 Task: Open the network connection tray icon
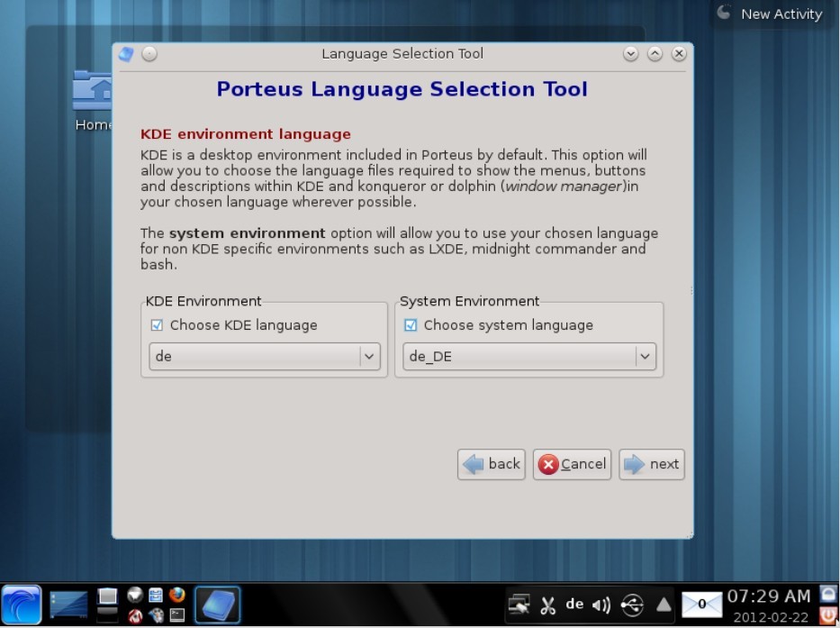point(519,605)
